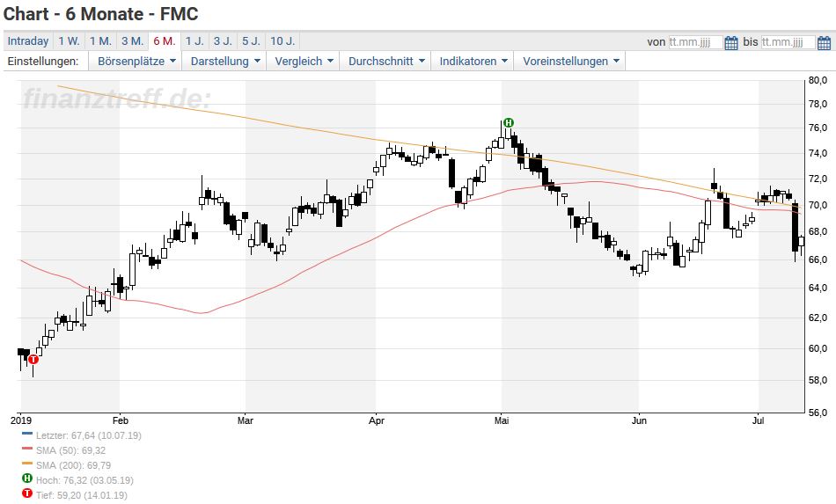Click red T icon in legend
The height and width of the screenshot is (504, 836).
(x=27, y=493)
